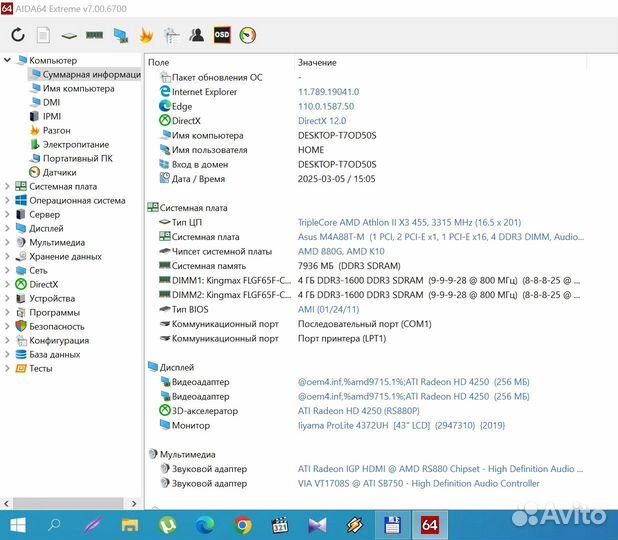618x540 pixels.
Task: Expand the Операционная система tree node
Action: pyautogui.click(x=7, y=200)
